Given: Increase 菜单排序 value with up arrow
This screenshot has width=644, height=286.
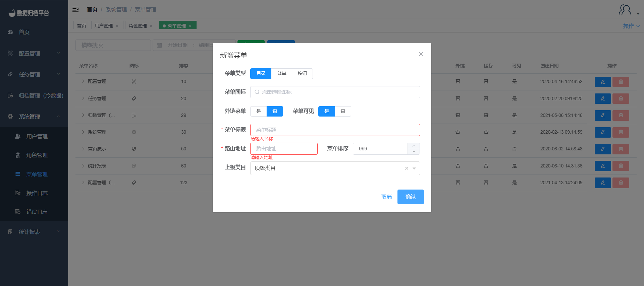Looking at the screenshot, I should click(414, 146).
